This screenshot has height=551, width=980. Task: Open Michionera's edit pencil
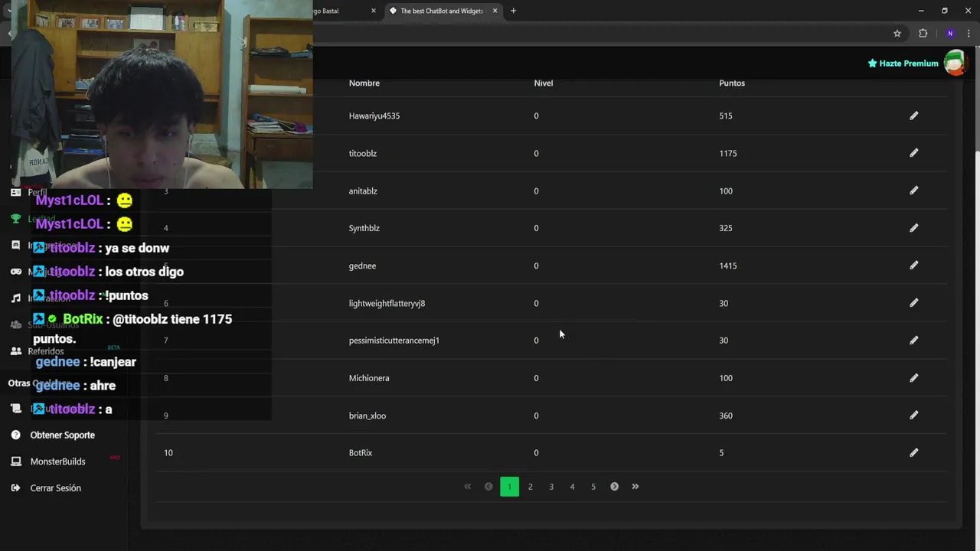[x=913, y=378]
